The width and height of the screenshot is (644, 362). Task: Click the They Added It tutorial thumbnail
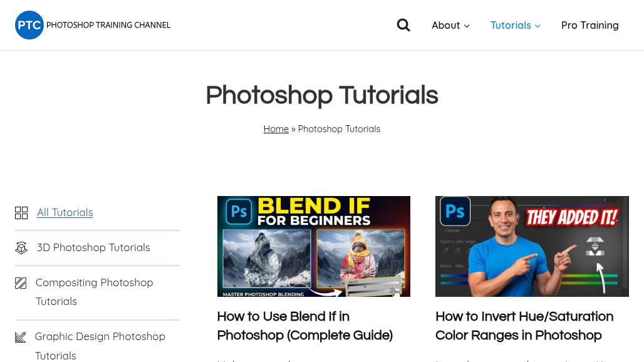pyautogui.click(x=532, y=246)
